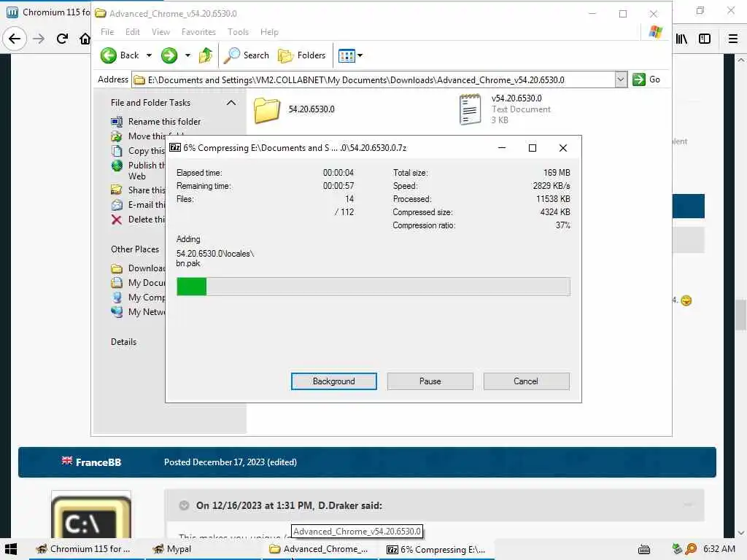The height and width of the screenshot is (560, 747).
Task: Click the Copy this folder icon
Action: point(117,151)
